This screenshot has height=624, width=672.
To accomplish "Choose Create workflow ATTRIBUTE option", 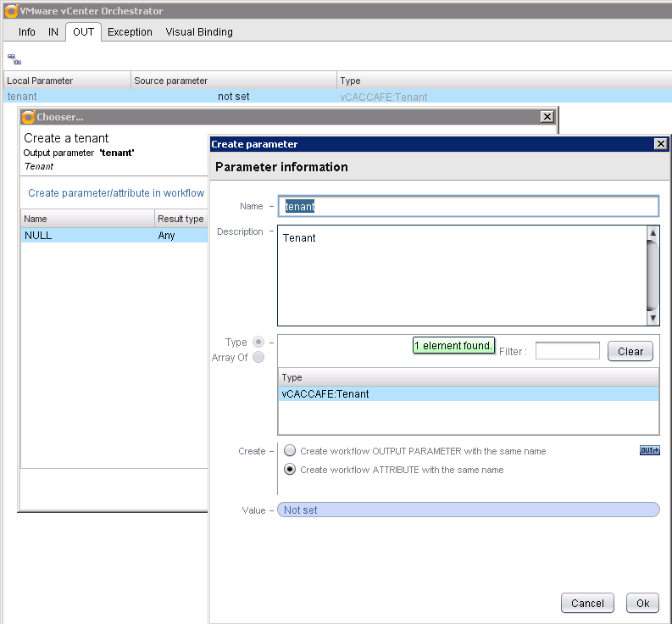I will [290, 469].
